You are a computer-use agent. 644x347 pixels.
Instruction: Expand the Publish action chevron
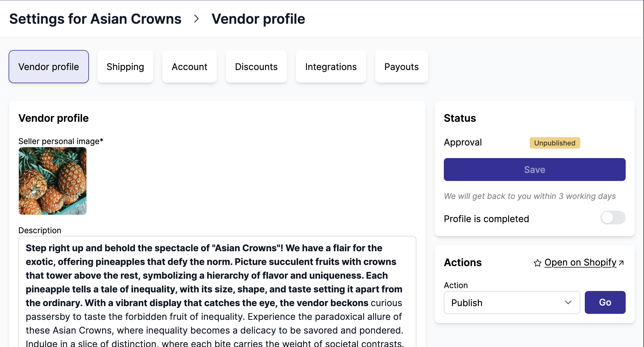569,302
